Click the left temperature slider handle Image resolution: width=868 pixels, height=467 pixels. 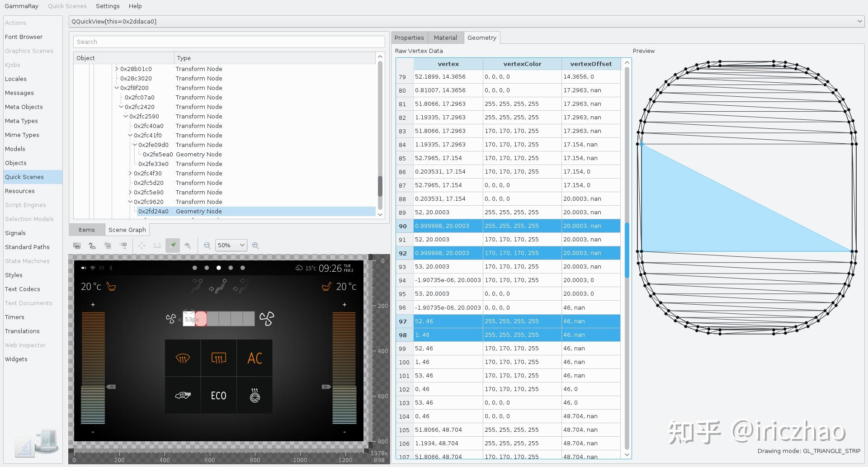111,387
